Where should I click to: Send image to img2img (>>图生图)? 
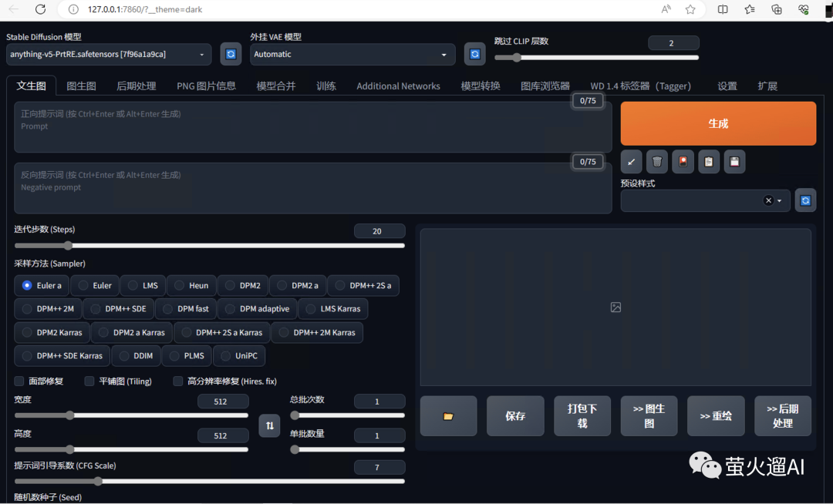click(x=649, y=416)
